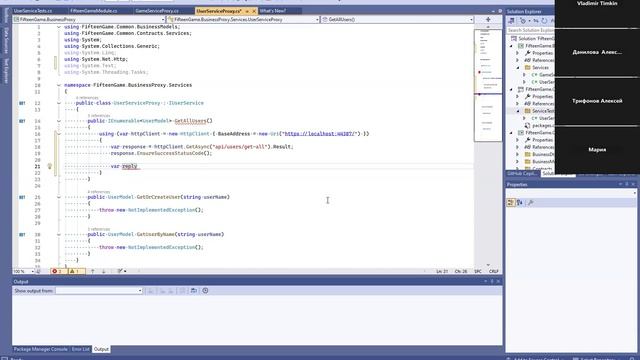Close the Properties panel
640x360 pixels.
click(633, 184)
